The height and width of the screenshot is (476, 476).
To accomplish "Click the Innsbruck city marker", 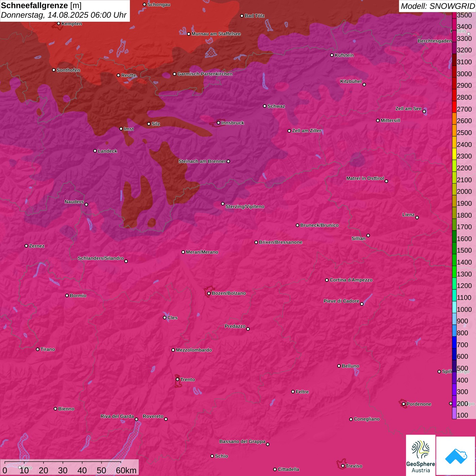I will tap(219, 123).
